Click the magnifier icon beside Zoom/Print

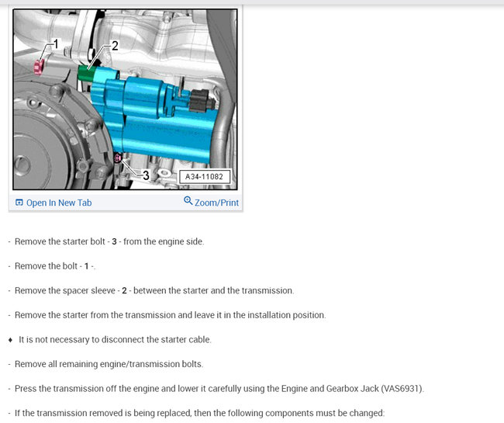click(x=188, y=201)
